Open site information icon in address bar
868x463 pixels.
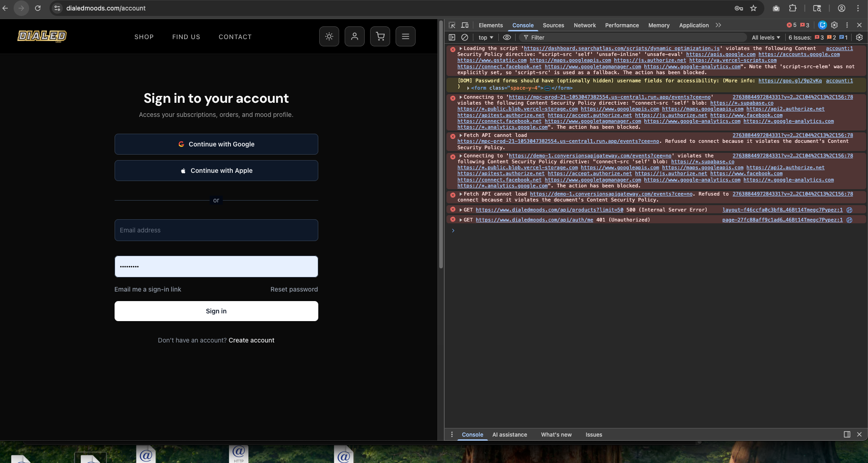click(57, 8)
